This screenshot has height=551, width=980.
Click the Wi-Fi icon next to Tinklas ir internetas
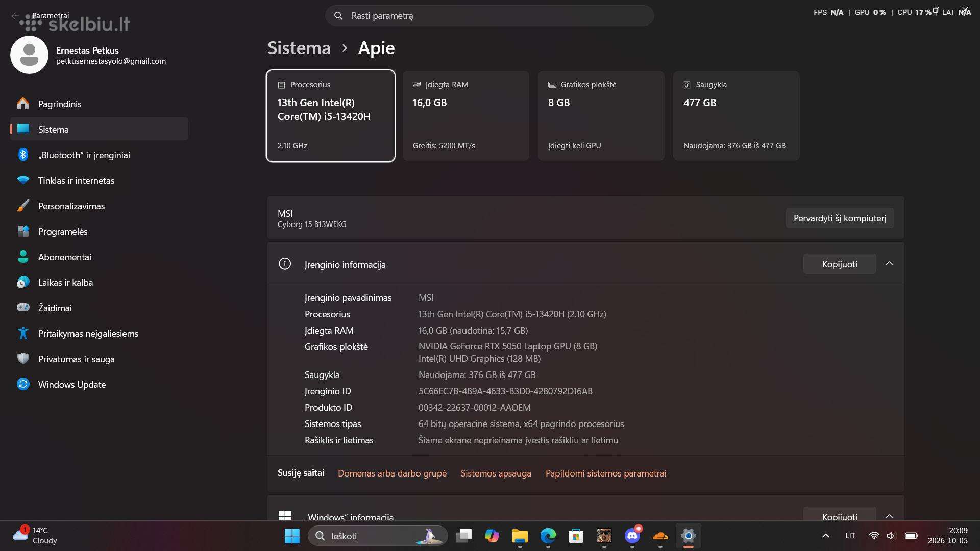23,180
